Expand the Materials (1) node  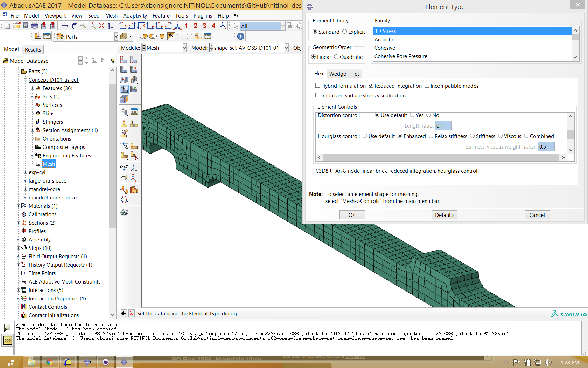[19, 206]
